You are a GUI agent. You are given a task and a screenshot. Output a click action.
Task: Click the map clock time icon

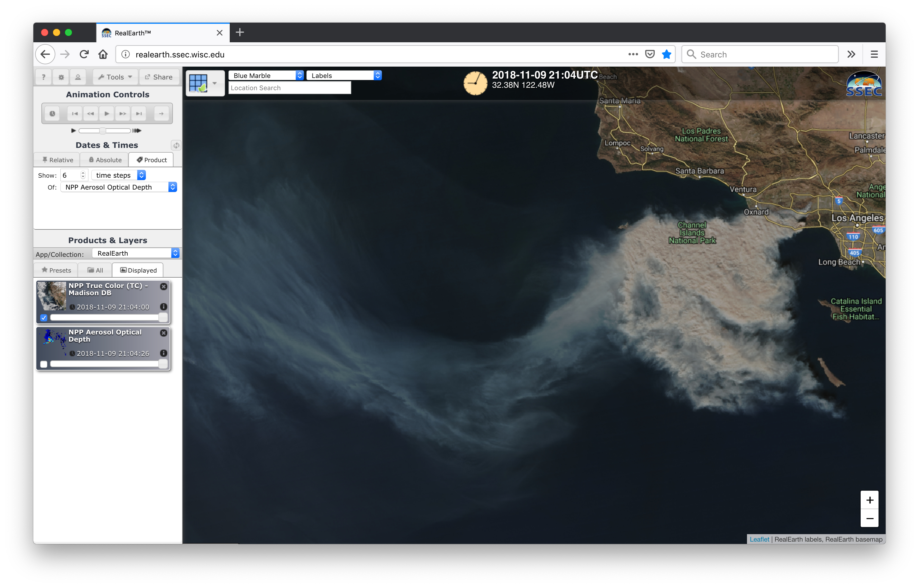(x=475, y=83)
